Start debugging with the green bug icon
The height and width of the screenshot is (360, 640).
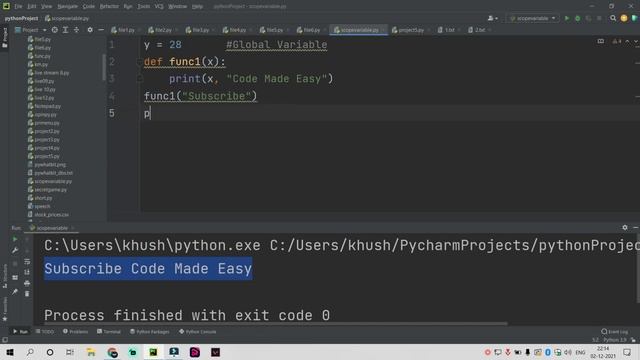coord(577,18)
